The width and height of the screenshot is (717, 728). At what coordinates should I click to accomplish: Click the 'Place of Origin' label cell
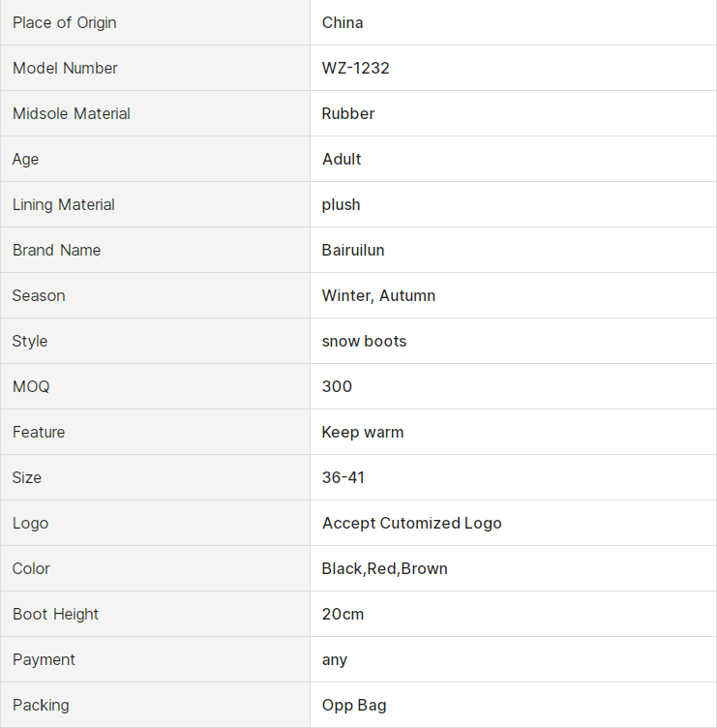coord(65,22)
